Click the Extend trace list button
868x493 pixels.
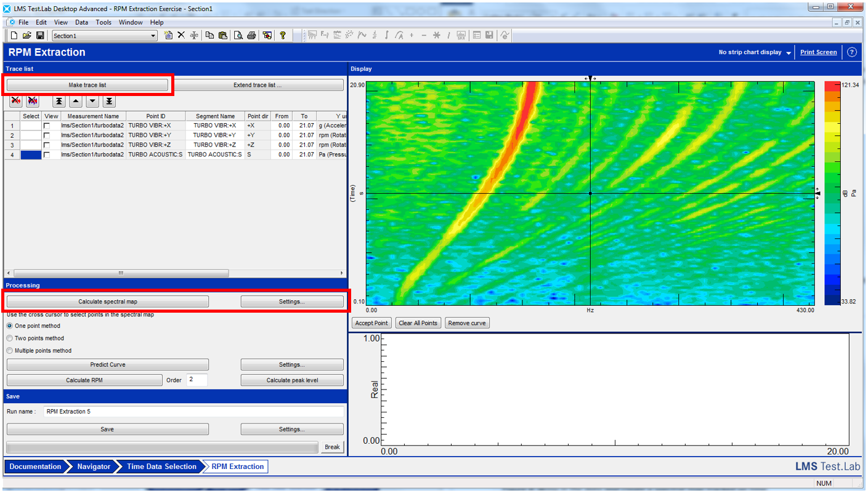[x=258, y=85]
